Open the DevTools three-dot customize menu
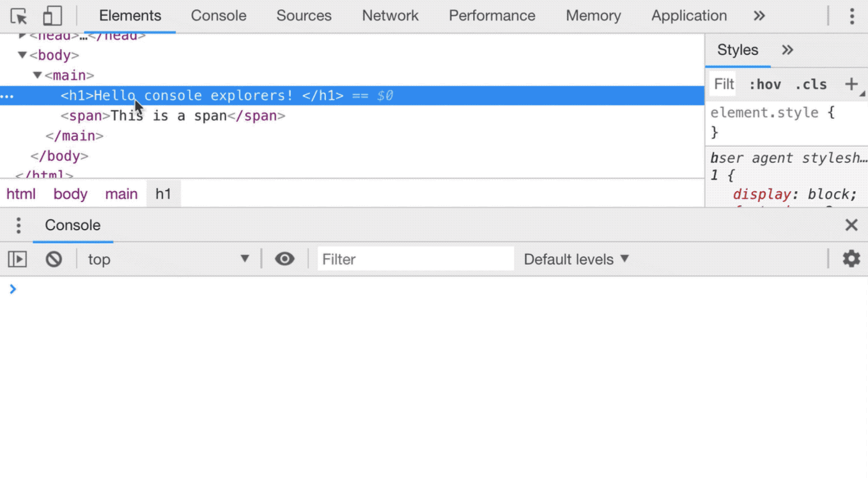 click(x=851, y=16)
